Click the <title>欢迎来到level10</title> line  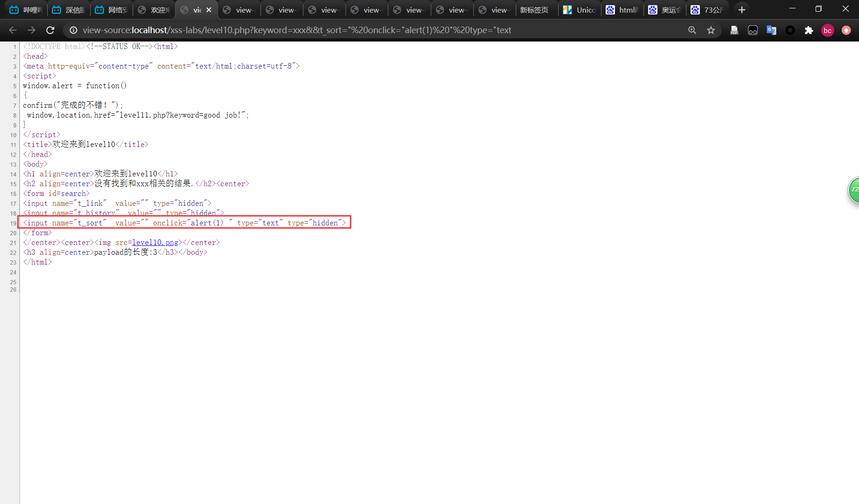tap(86, 145)
